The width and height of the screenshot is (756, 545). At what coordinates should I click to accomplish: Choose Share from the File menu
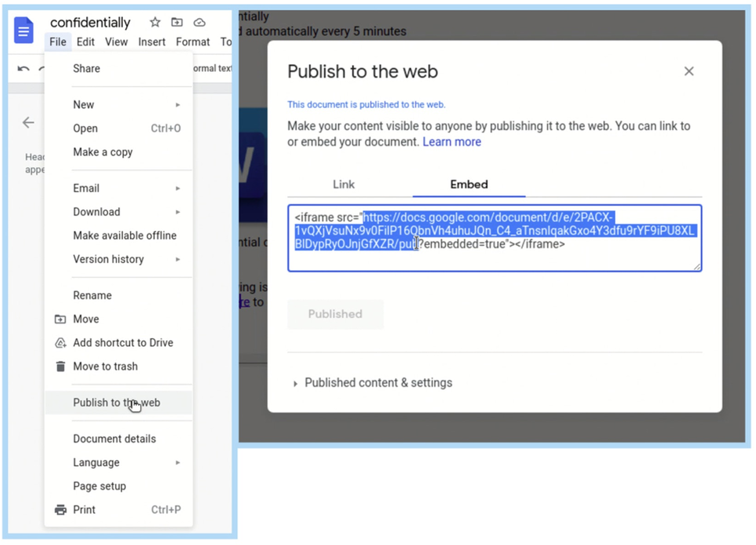pos(119,68)
